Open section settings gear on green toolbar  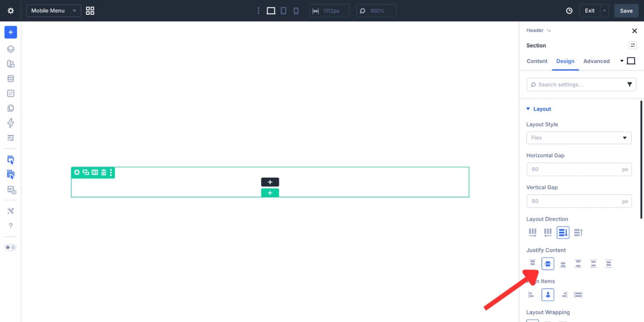tap(77, 172)
